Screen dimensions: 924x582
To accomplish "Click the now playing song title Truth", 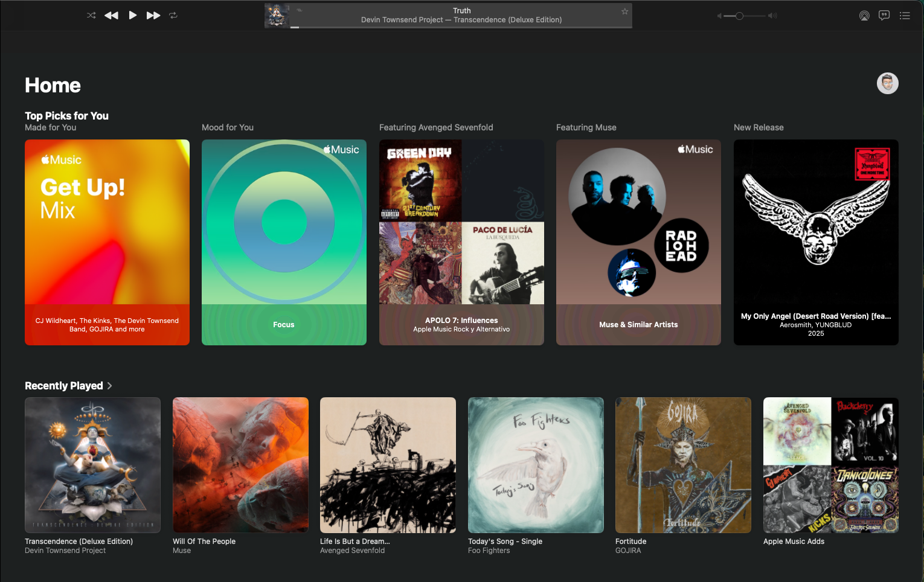I will click(x=461, y=11).
